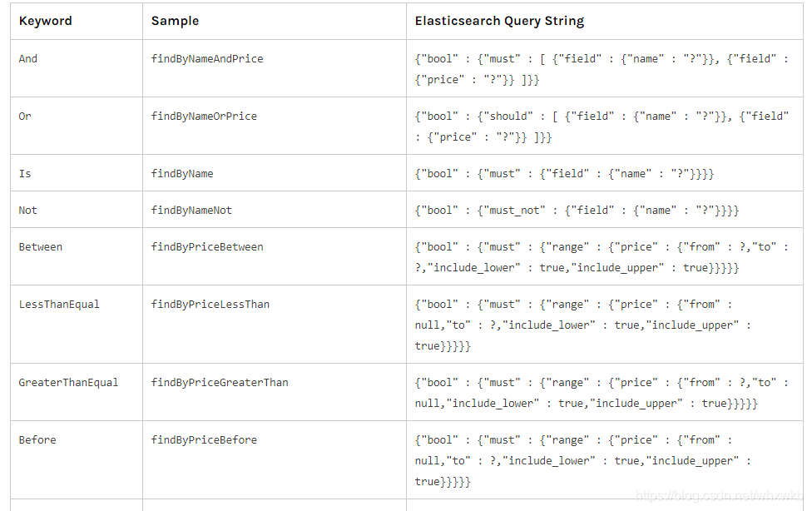
Task: Click the Not keyword cell
Action: click(x=28, y=210)
